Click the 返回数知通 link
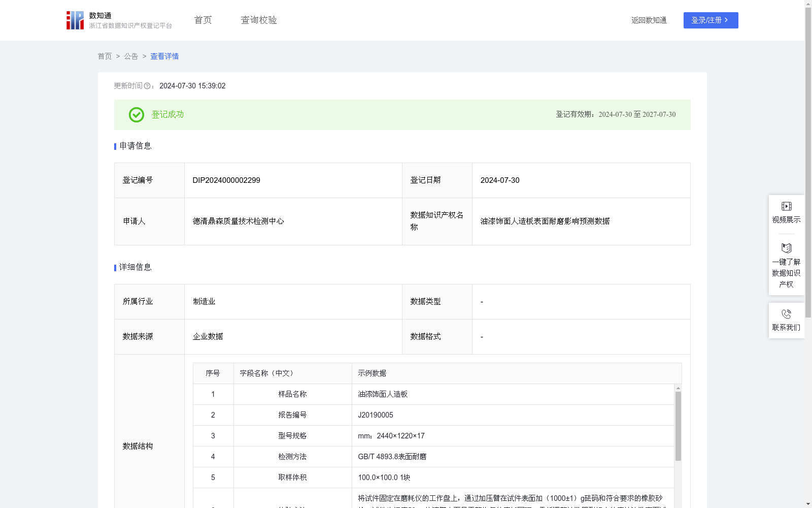Image resolution: width=812 pixels, height=508 pixels. tap(649, 20)
